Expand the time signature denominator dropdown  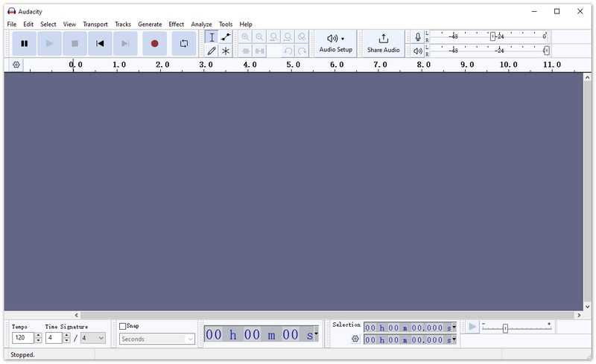tap(93, 338)
